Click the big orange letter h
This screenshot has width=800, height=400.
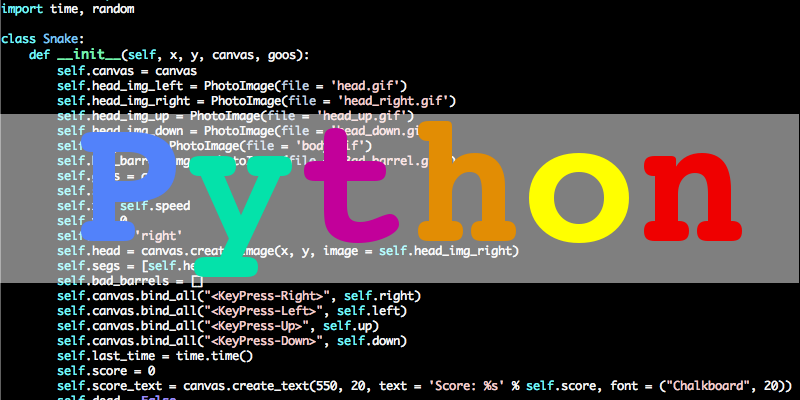[x=466, y=180]
